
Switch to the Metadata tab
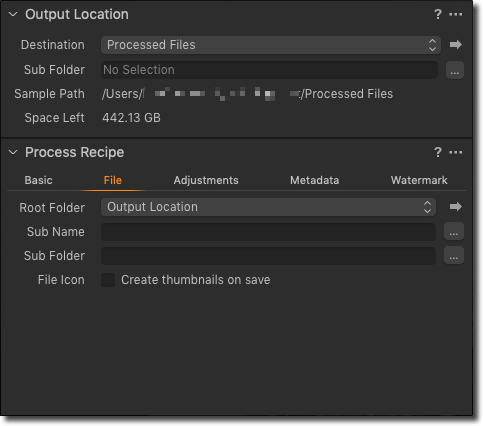pyautogui.click(x=314, y=180)
